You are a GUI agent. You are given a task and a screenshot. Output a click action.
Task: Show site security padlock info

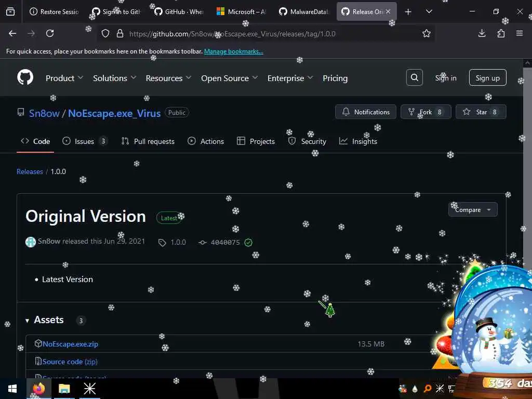pyautogui.click(x=120, y=34)
